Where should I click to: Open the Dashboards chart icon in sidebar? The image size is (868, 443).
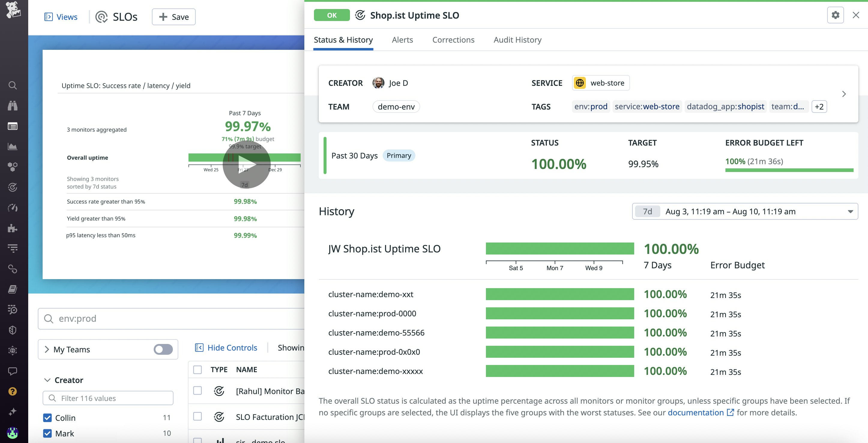(x=13, y=146)
